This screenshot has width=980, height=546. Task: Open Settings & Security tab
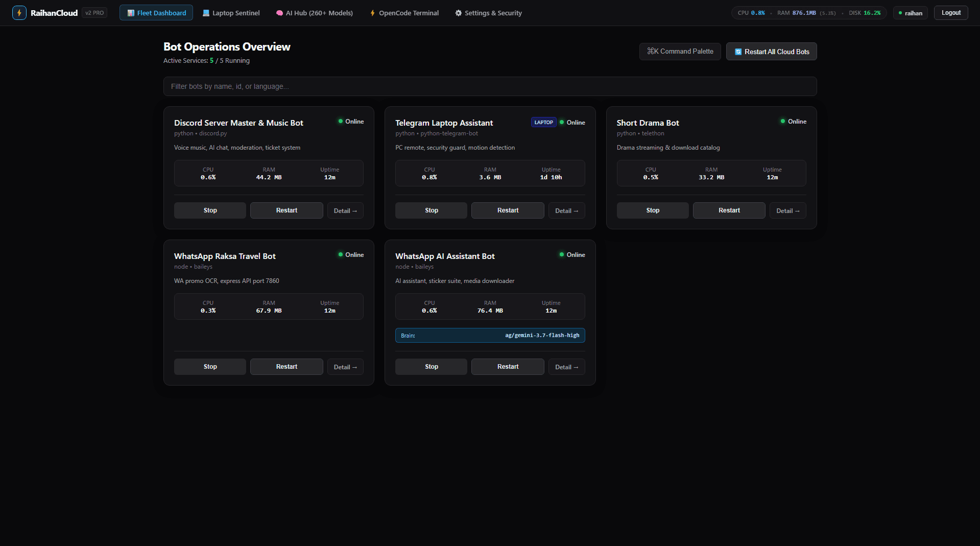pos(488,13)
